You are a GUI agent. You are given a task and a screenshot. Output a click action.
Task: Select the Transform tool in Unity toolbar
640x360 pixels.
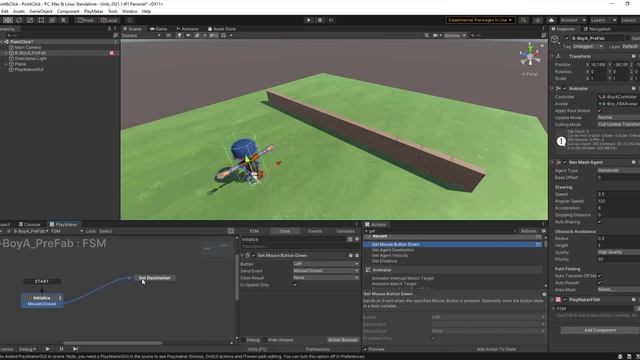[x=52, y=20]
